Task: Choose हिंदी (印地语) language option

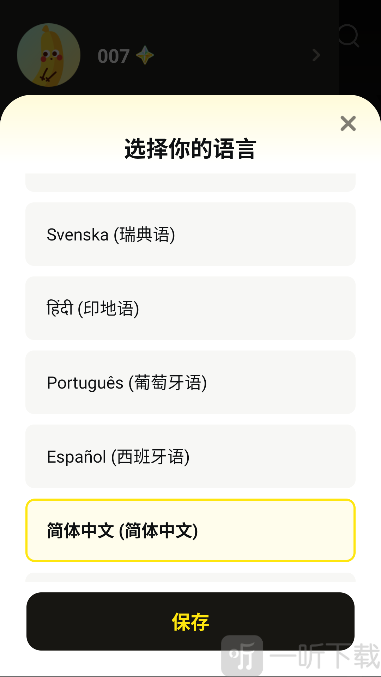Action: point(190,308)
